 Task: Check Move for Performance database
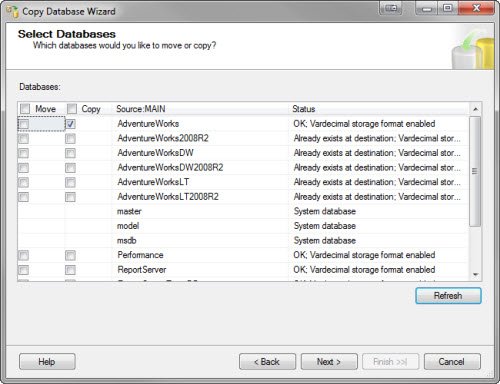tap(24, 255)
